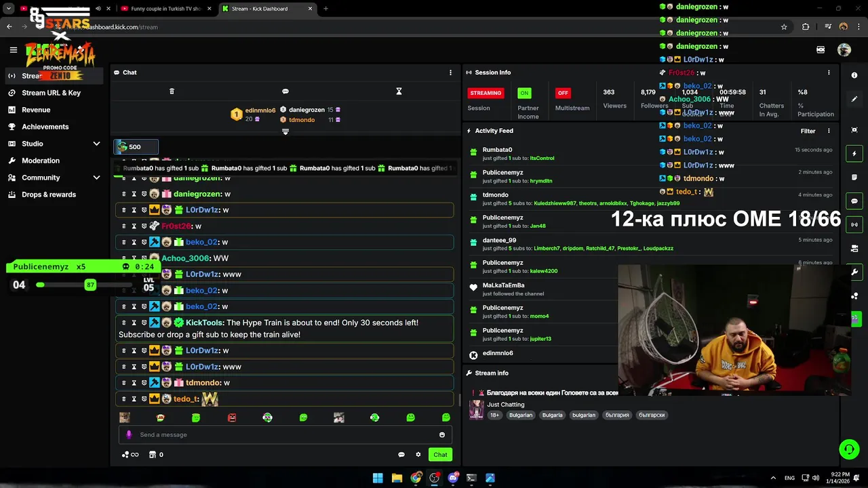Click kalew4200 in the activity feed
This screenshot has height=488, width=868.
click(544, 271)
